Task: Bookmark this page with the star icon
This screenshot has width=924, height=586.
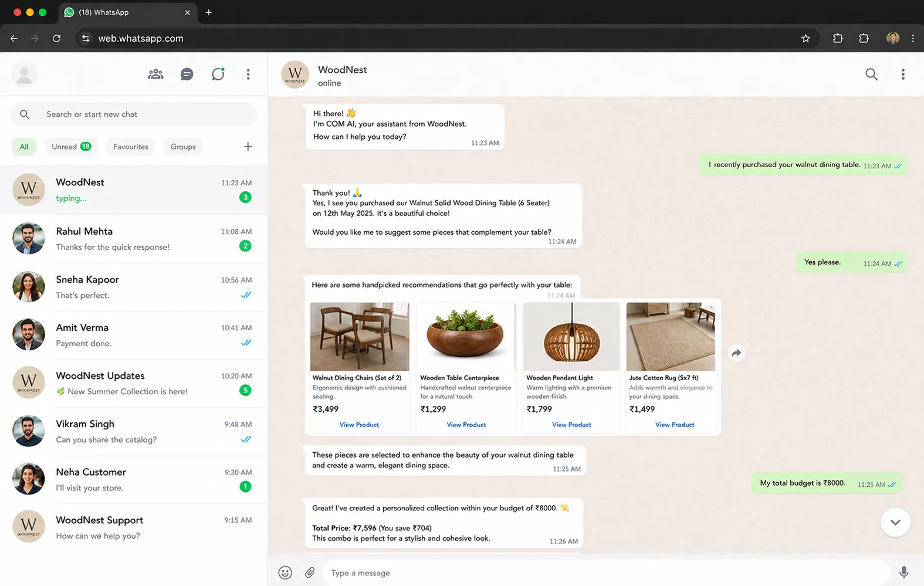Action: point(805,38)
